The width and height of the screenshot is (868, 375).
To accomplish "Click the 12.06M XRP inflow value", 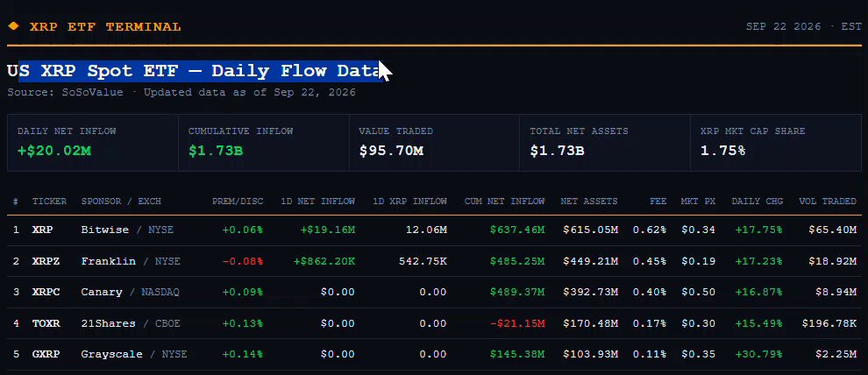I will coord(426,230).
